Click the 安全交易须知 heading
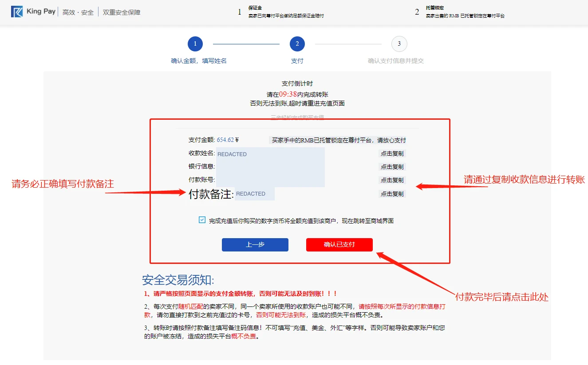Screen dimensions: 588x365 point(178,280)
